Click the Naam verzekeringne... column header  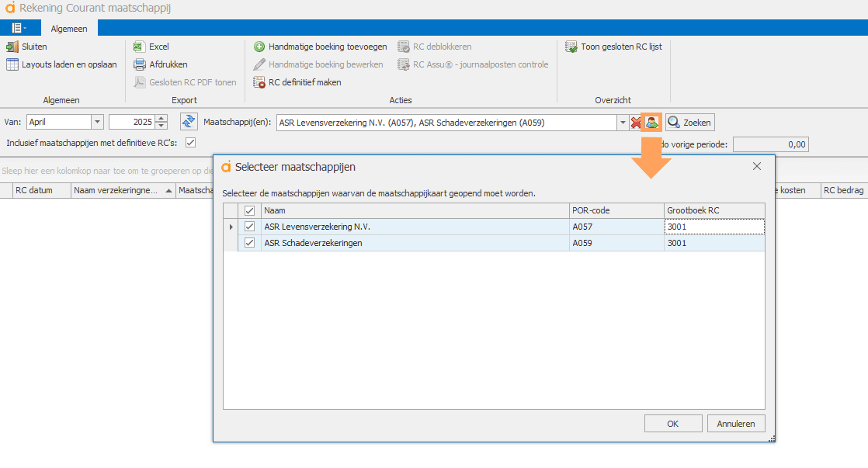(x=123, y=190)
